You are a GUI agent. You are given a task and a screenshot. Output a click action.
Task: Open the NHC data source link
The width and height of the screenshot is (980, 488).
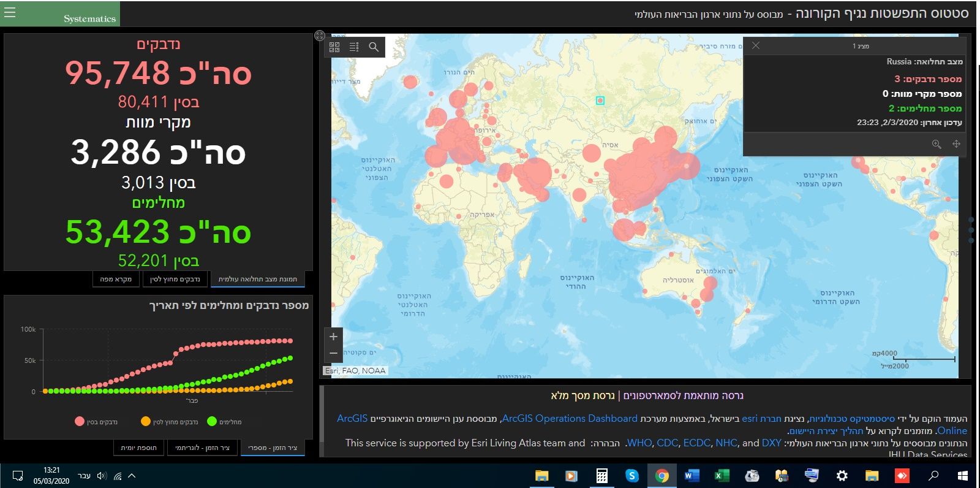point(726,443)
